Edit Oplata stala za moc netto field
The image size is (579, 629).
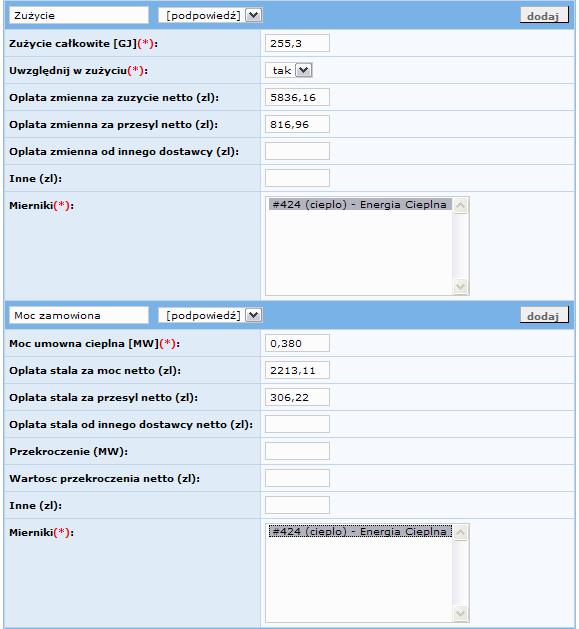coord(297,370)
